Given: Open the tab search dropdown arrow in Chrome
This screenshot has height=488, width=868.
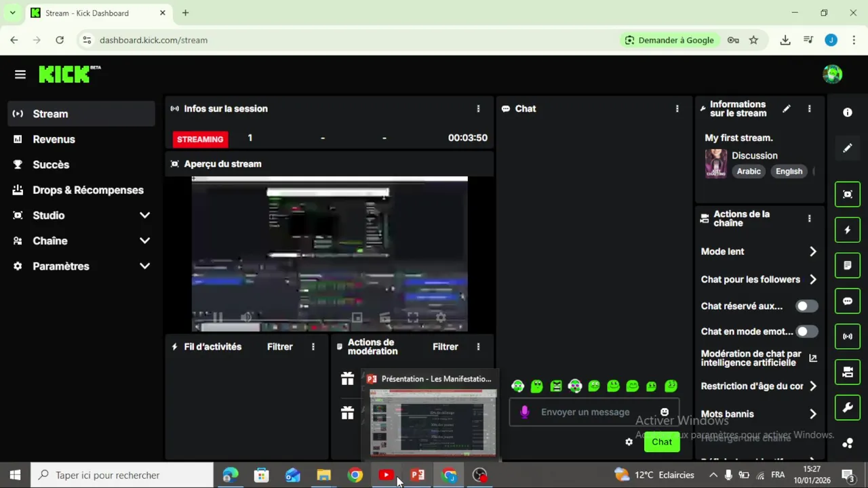Looking at the screenshot, I should click(x=12, y=13).
